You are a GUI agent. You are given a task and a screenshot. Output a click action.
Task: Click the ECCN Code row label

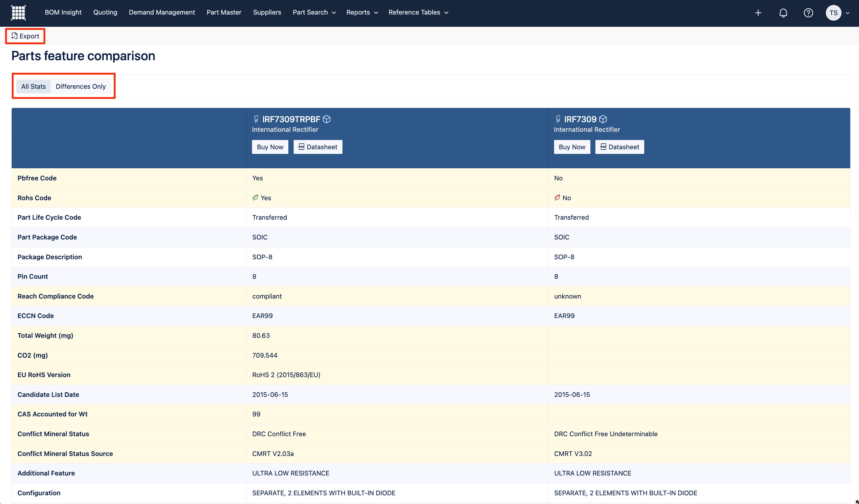point(36,316)
